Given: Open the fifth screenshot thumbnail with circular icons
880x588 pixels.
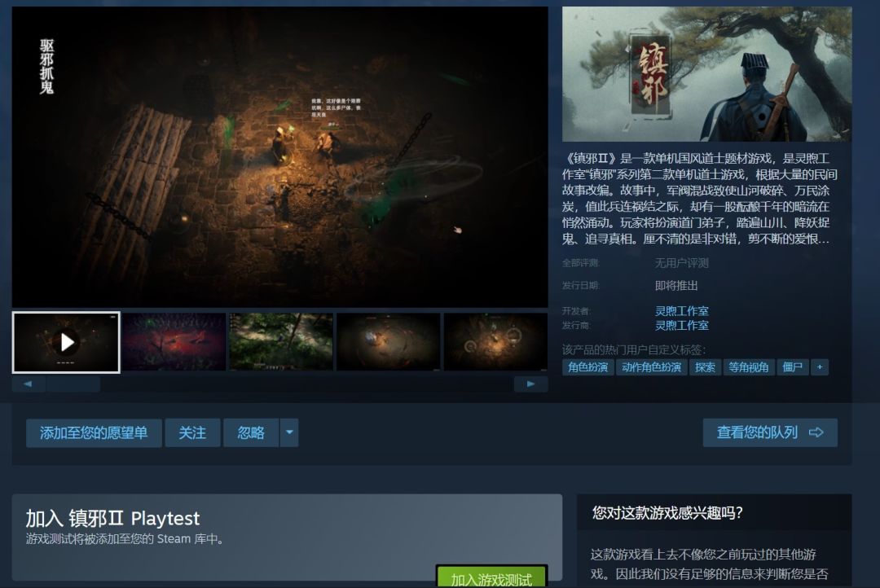Looking at the screenshot, I should pos(495,342).
